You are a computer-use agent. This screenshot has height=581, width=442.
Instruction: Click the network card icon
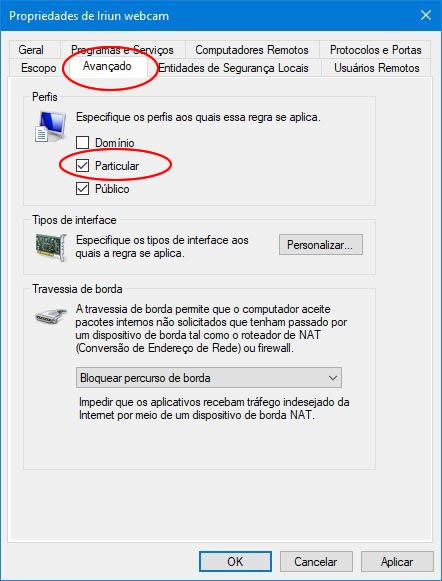tap(51, 247)
